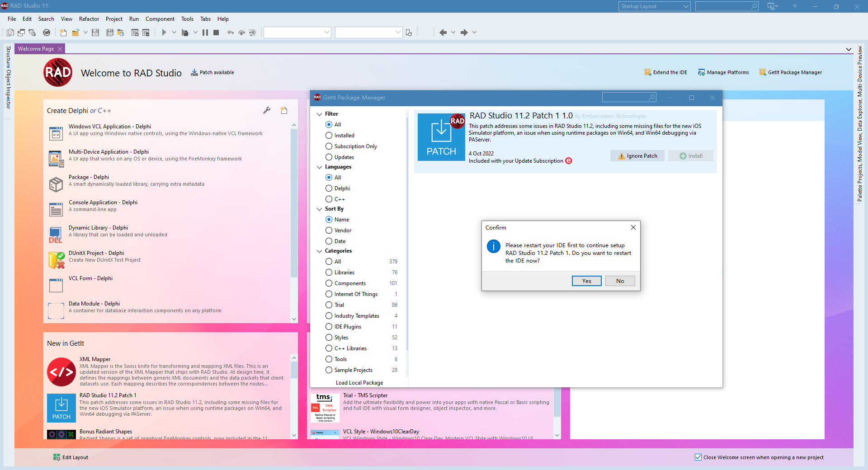Click the Run (play) toolbar icon
868x470 pixels.
pos(164,33)
